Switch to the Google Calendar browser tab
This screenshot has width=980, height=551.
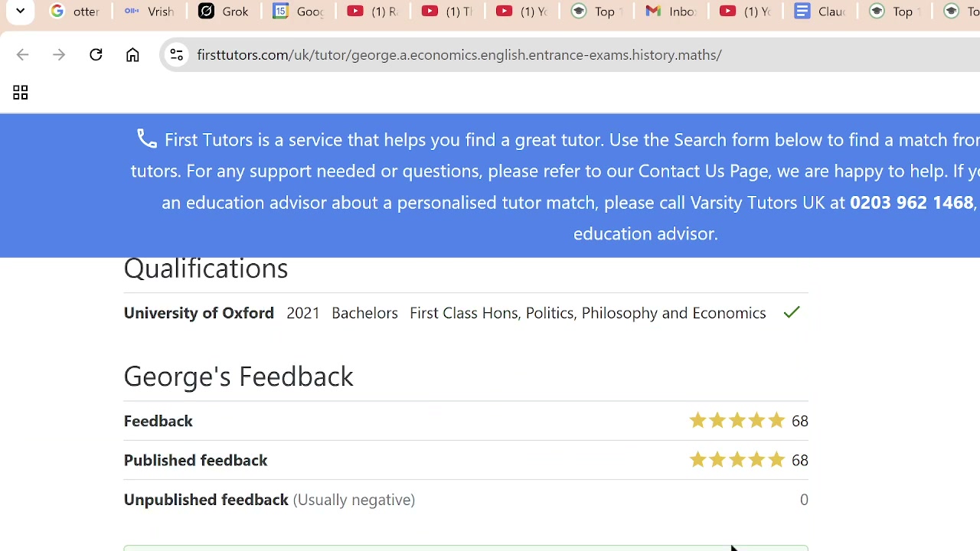coord(298,11)
